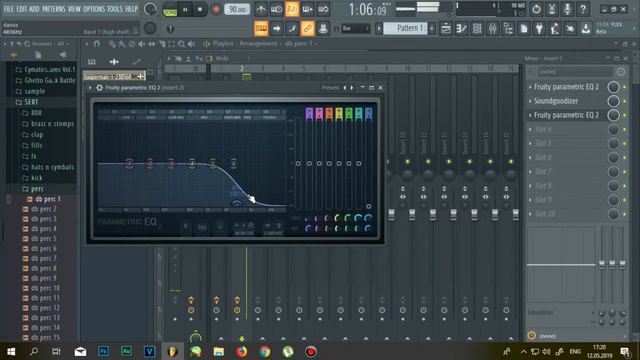Select the playlist mute tool

point(142,44)
